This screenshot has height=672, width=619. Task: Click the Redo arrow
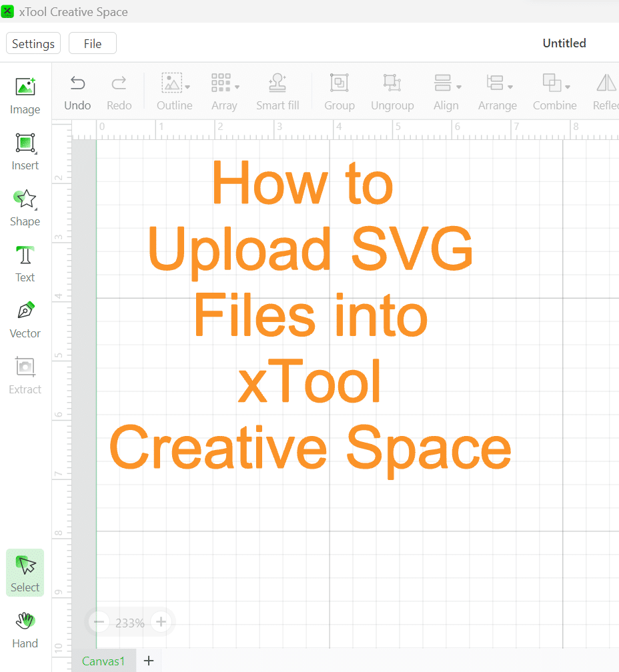tap(119, 93)
